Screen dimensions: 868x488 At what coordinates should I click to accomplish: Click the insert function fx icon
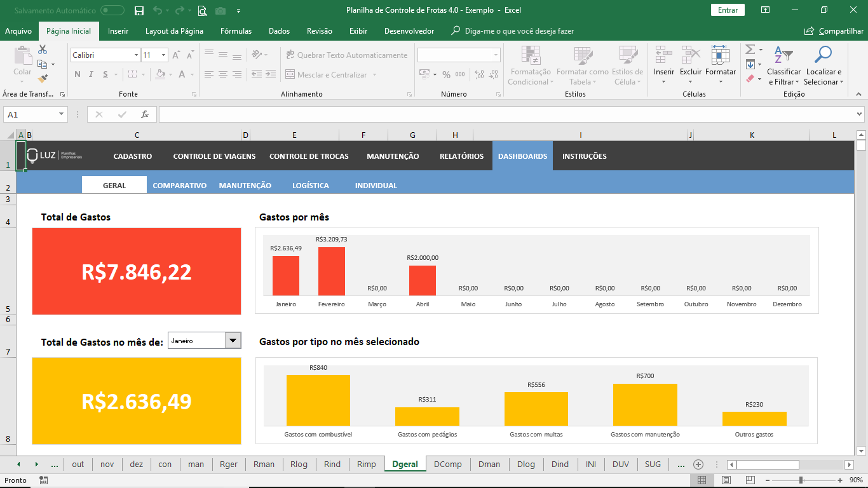(x=145, y=114)
